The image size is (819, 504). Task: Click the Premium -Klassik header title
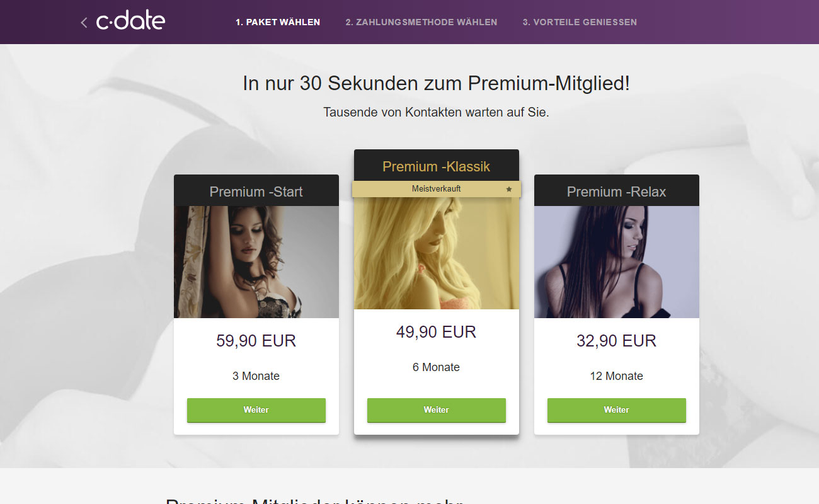point(437,166)
